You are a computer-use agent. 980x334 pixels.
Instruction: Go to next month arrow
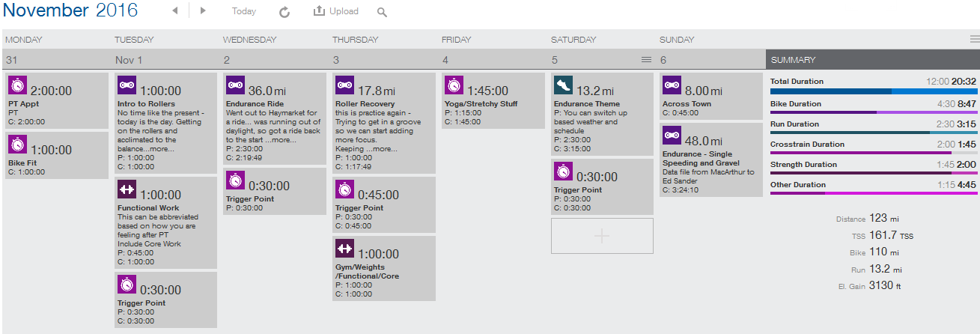tap(203, 11)
